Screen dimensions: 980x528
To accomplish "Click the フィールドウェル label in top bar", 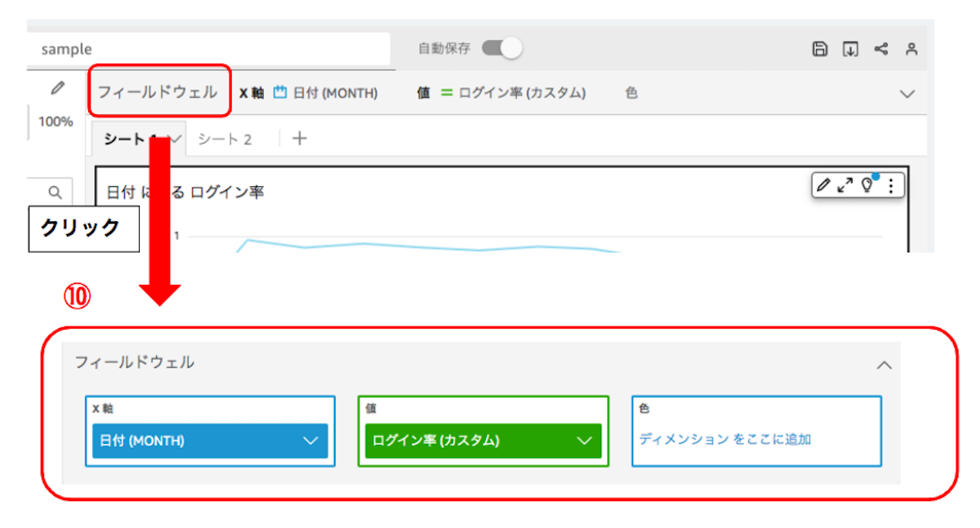I will point(158,92).
